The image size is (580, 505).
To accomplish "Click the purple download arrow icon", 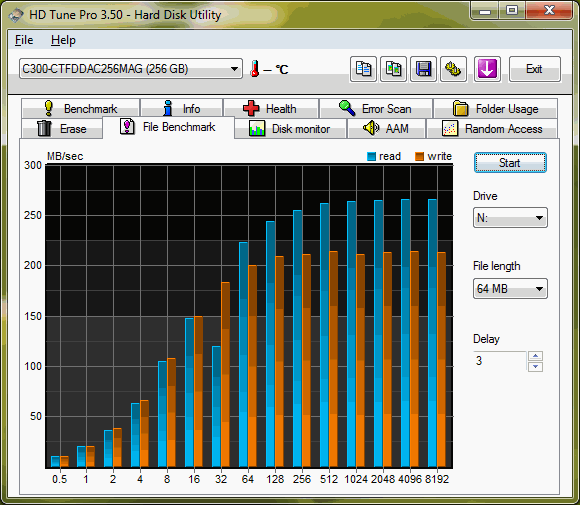I will [487, 69].
